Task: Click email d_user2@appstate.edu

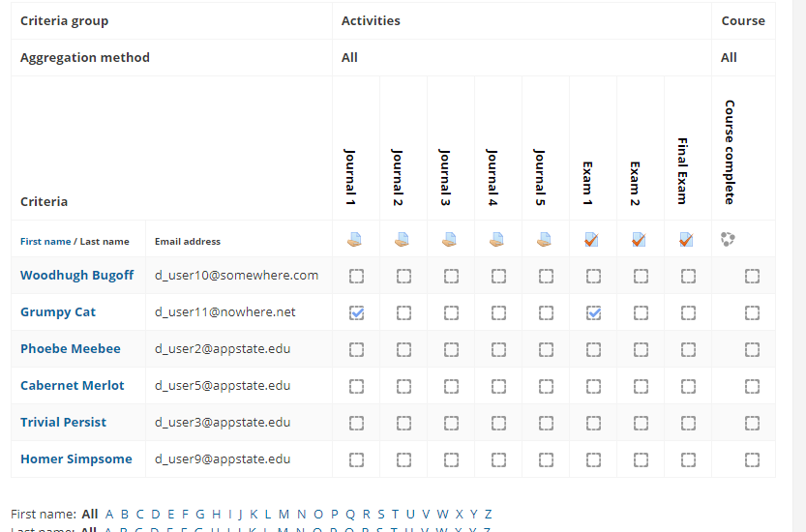Action: (x=223, y=348)
